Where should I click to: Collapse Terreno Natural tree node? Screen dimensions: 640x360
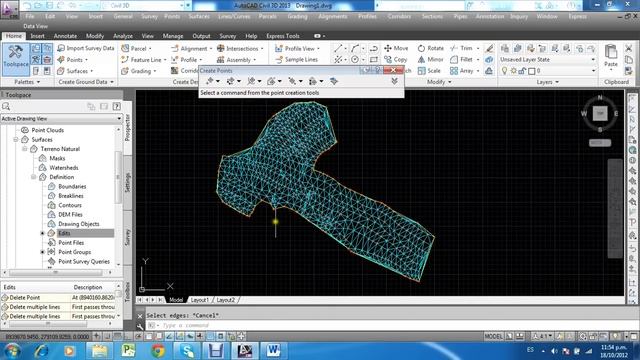(x=25, y=149)
